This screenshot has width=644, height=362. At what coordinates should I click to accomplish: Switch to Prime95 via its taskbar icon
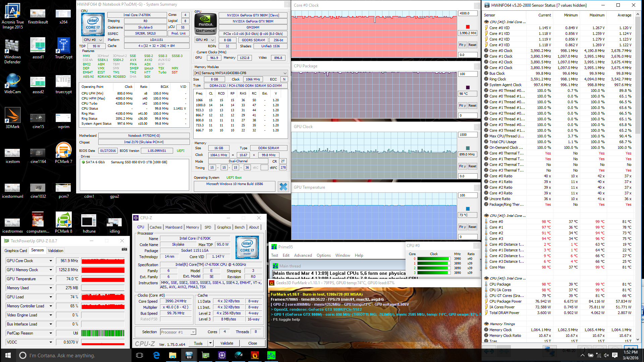click(271, 355)
